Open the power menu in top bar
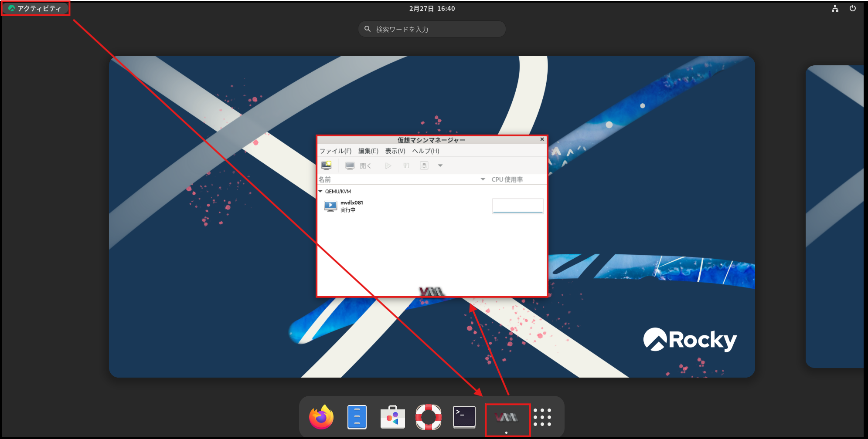This screenshot has height=439, width=868. pos(853,9)
